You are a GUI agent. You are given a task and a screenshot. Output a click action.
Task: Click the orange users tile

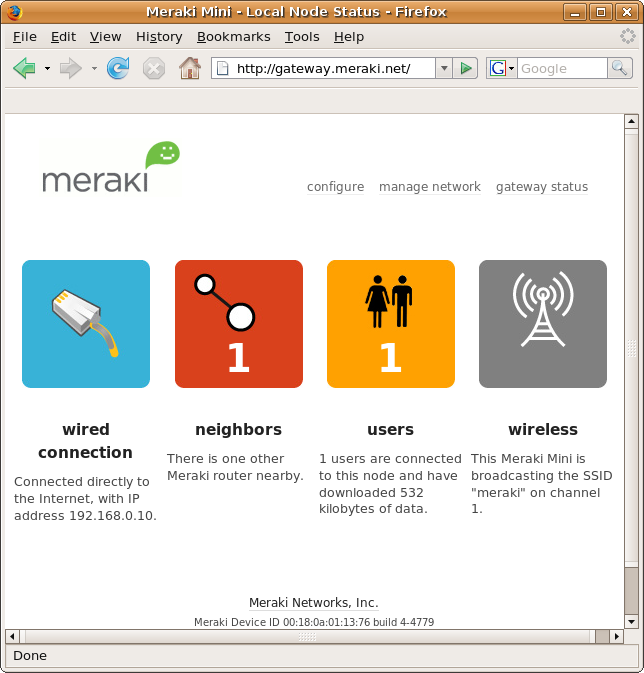(391, 324)
